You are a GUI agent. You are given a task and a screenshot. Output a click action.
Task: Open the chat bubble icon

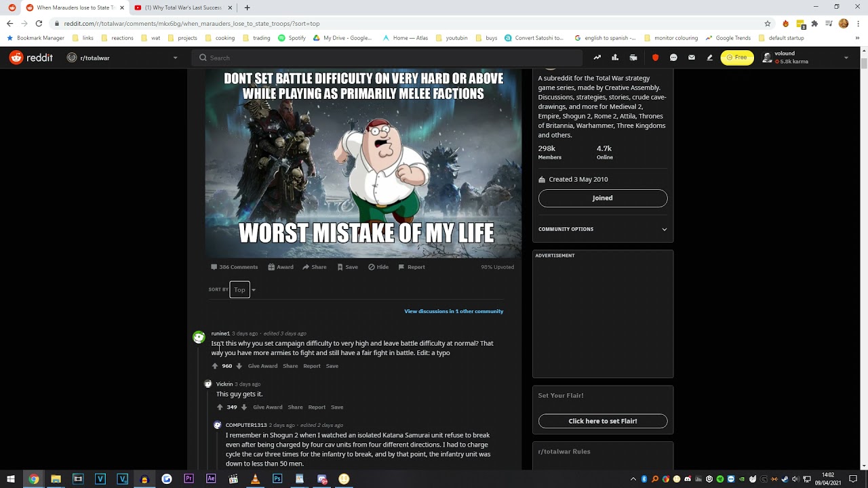point(673,58)
